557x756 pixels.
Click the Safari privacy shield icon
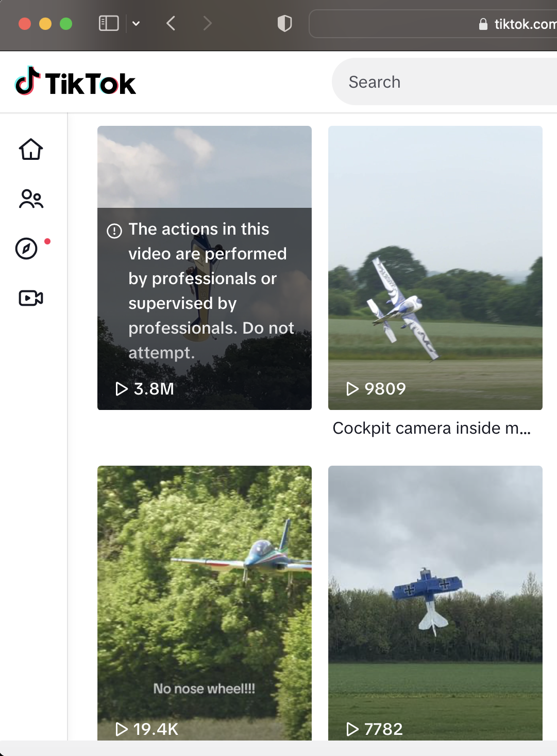click(x=284, y=24)
